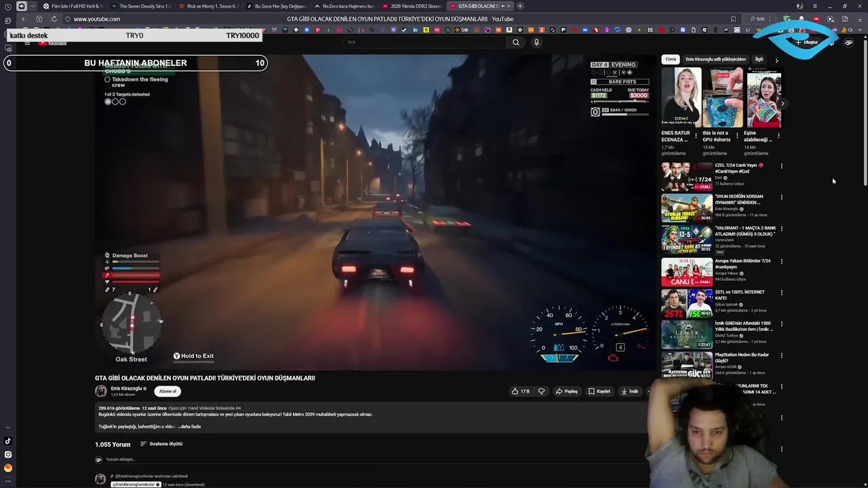Start voice search with the microphone icon
Screen dimensions: 868x488
(536, 42)
